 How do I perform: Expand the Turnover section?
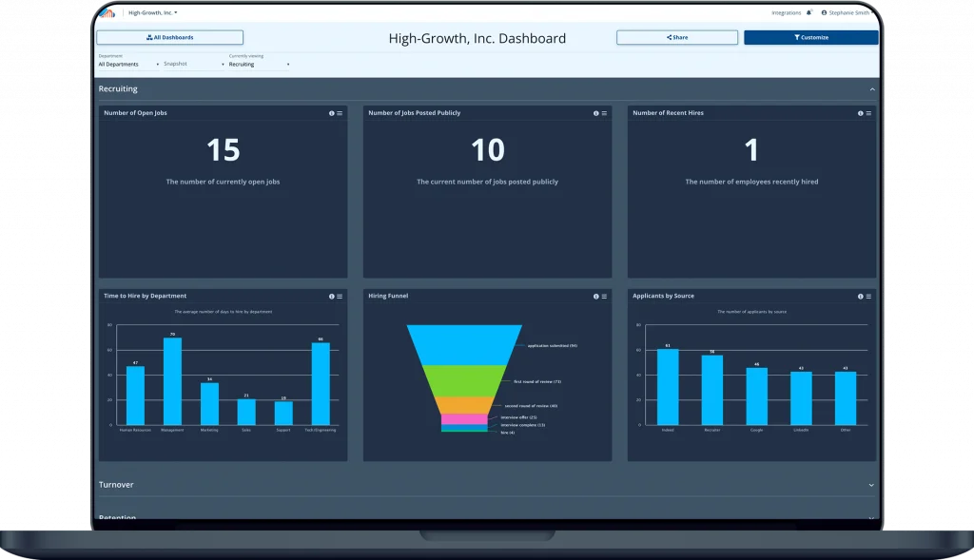(x=871, y=485)
